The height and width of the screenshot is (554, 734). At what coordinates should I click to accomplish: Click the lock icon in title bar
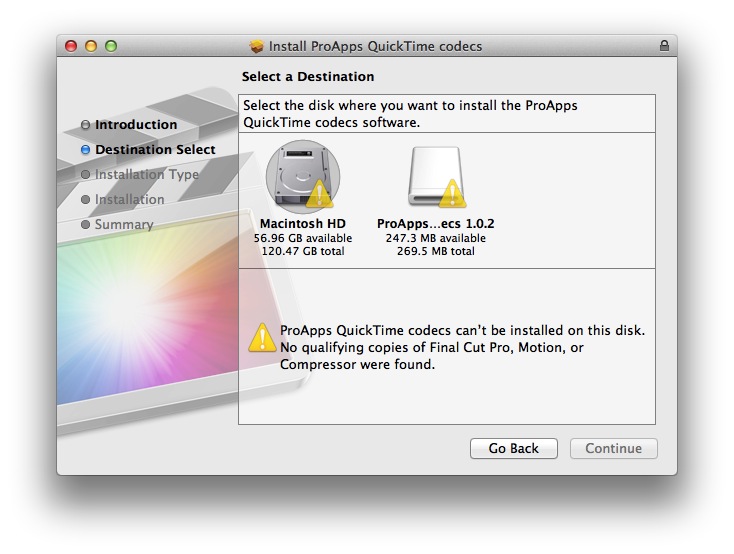pyautogui.click(x=664, y=45)
